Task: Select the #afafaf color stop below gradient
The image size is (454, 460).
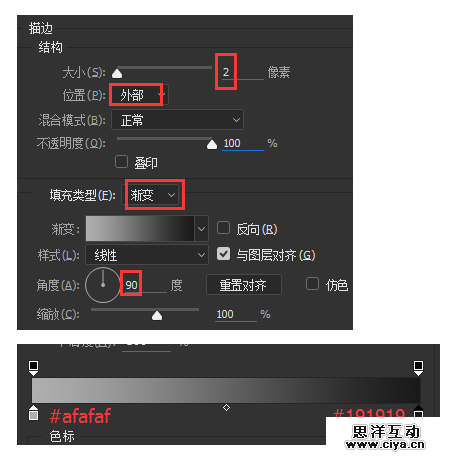Action: (x=33, y=413)
